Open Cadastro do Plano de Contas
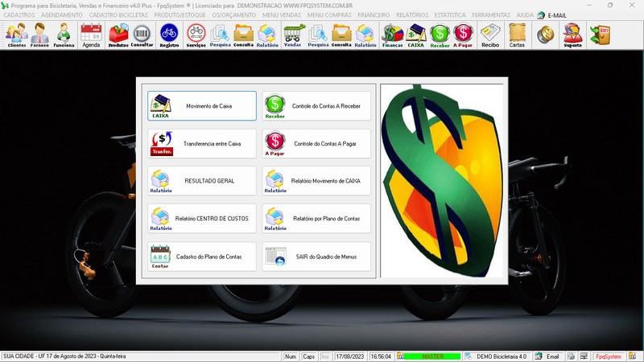This screenshot has width=644, height=362. (x=202, y=257)
